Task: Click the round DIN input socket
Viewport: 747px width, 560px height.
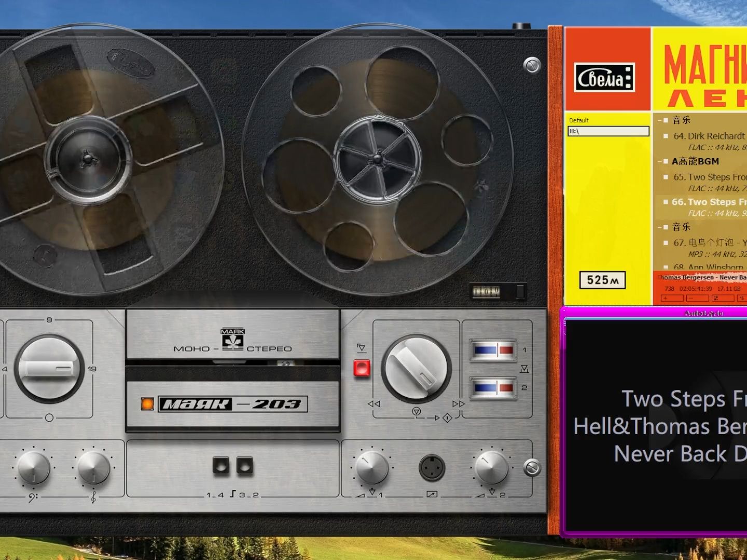Action: click(x=432, y=467)
